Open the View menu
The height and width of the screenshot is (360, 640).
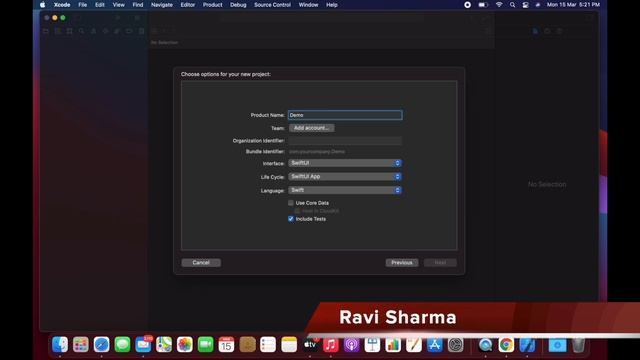point(118,5)
